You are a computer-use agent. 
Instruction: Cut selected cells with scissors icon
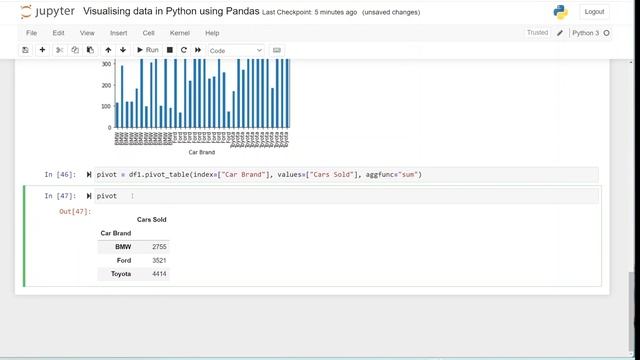[60, 50]
